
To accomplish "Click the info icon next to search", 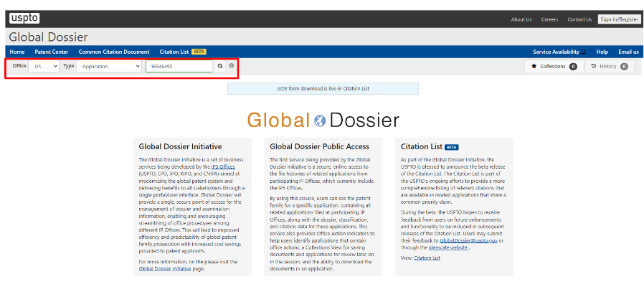I will tap(232, 66).
